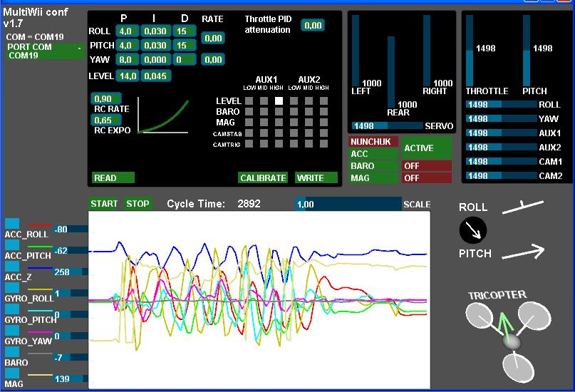Hide the GYRO_YAW graph trace
This screenshot has height=392, width=575.
pos(12,331)
